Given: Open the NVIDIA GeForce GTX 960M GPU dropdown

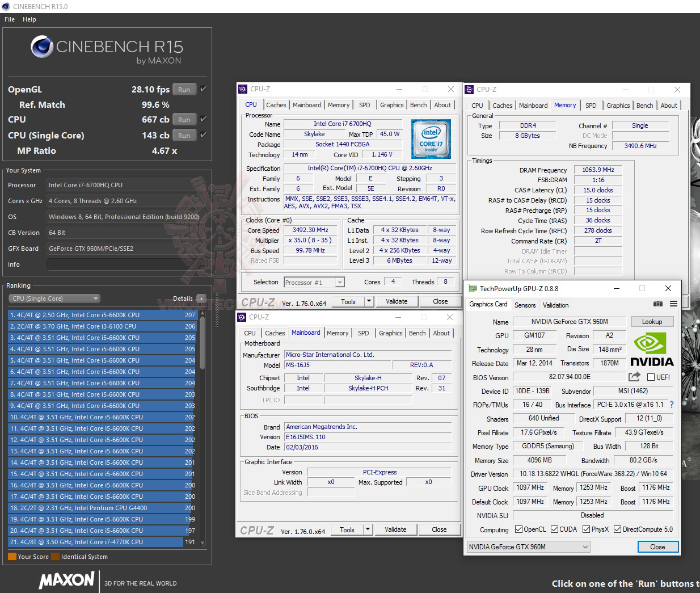Looking at the screenshot, I should [x=528, y=547].
